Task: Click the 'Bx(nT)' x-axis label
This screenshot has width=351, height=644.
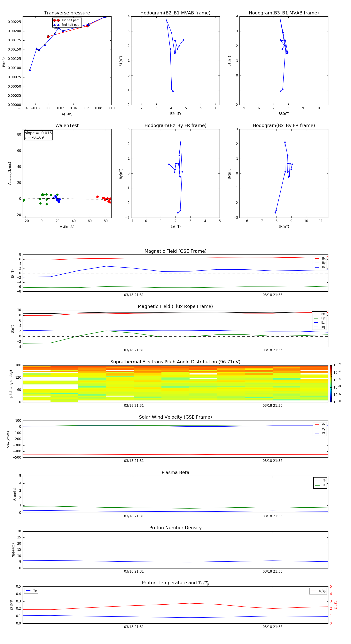Action: (x=284, y=227)
